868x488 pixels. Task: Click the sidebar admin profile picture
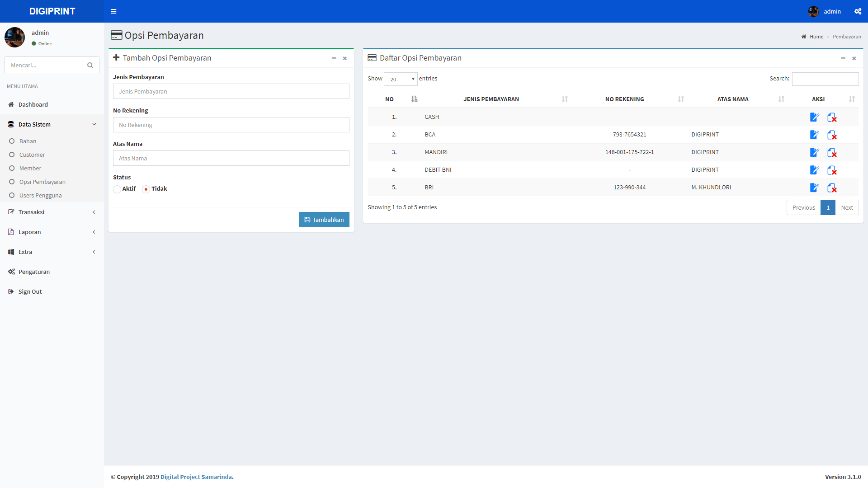pos(14,37)
